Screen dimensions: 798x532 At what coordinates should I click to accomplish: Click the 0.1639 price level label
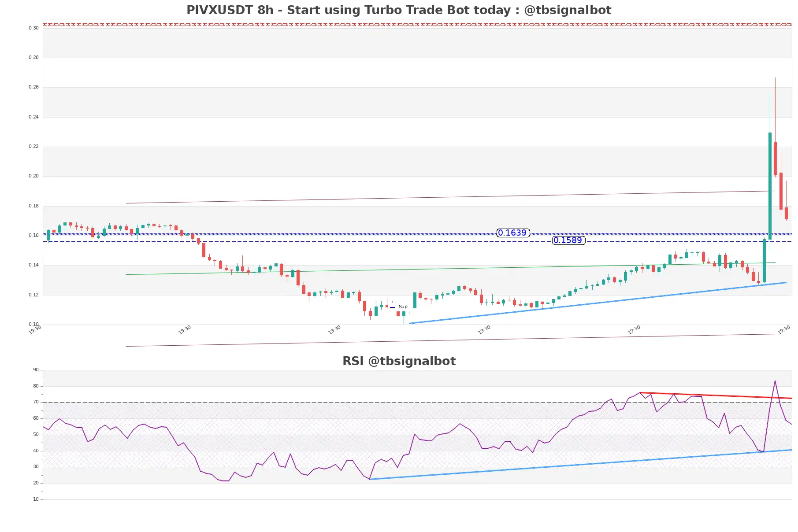(513, 233)
